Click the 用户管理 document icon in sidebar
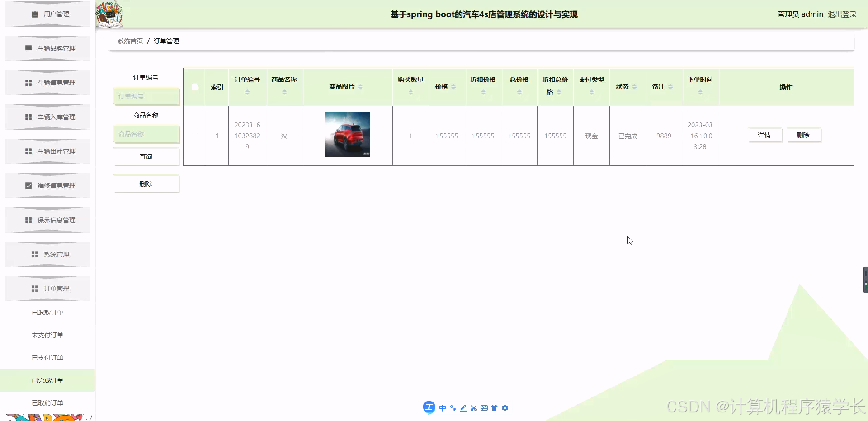868x421 pixels. coord(35,14)
